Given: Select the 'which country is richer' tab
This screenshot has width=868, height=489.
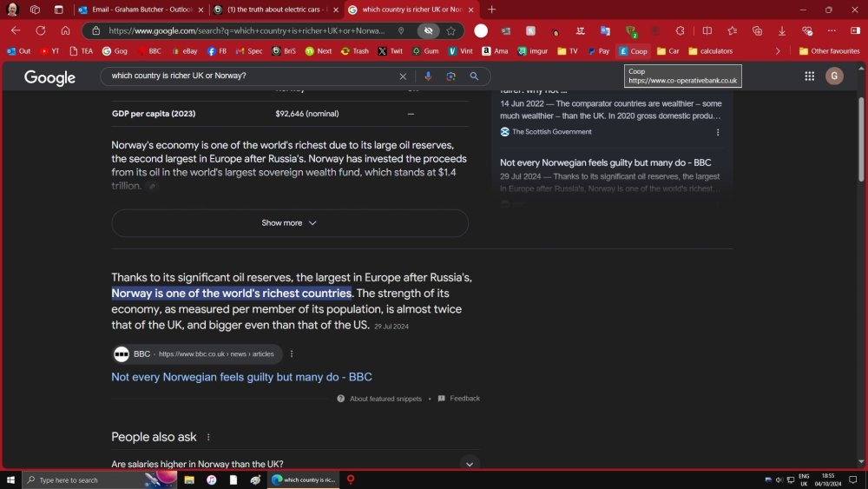Looking at the screenshot, I should pyautogui.click(x=411, y=10).
